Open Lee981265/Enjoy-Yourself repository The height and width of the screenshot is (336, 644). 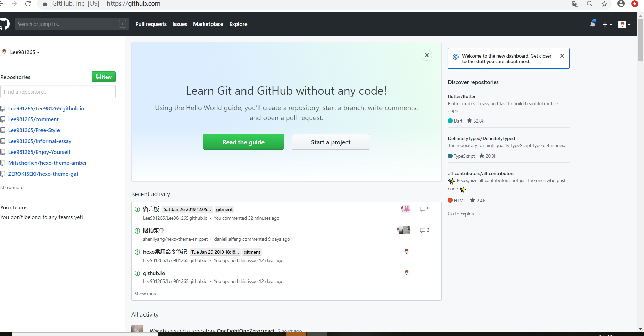39,152
